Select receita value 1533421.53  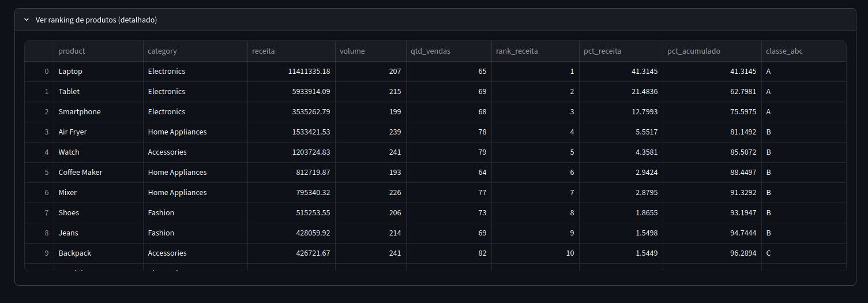tap(291, 132)
